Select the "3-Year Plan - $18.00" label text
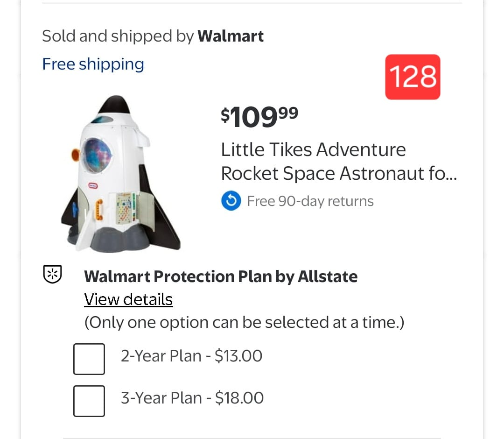 tap(192, 398)
